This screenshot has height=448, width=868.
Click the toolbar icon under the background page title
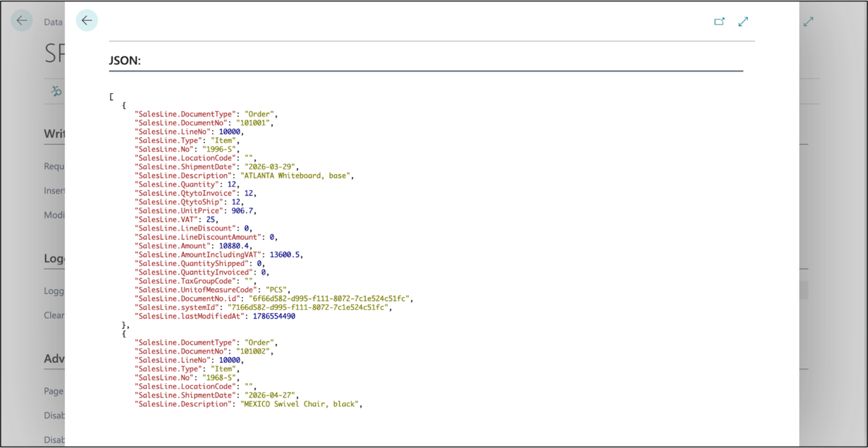pyautogui.click(x=56, y=91)
